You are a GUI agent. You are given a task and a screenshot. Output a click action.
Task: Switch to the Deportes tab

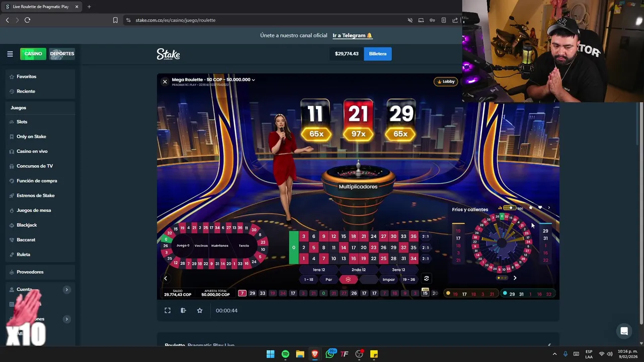62,54
